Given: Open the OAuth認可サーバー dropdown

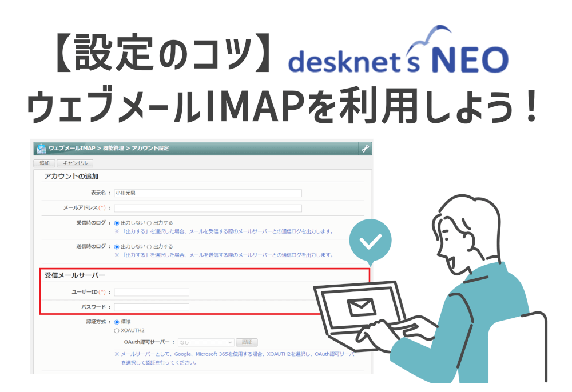Looking at the screenshot, I should click(x=206, y=342).
